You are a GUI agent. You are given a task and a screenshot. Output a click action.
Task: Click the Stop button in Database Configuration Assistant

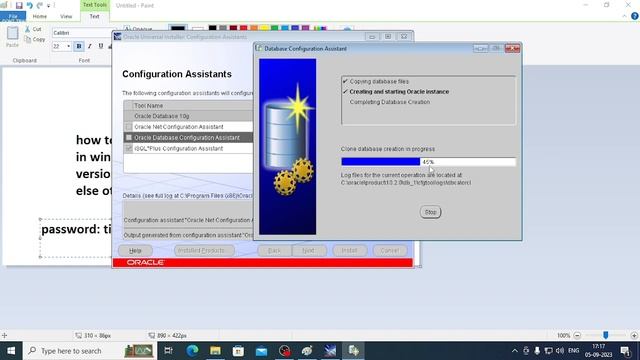click(430, 212)
